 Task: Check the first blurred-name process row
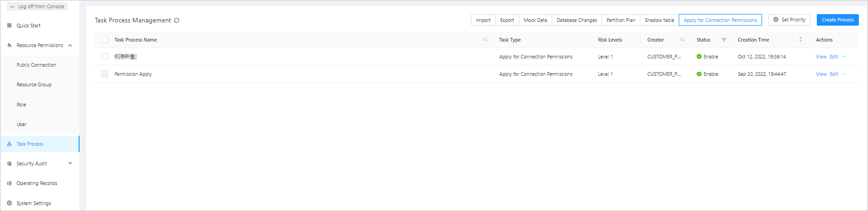coord(105,56)
